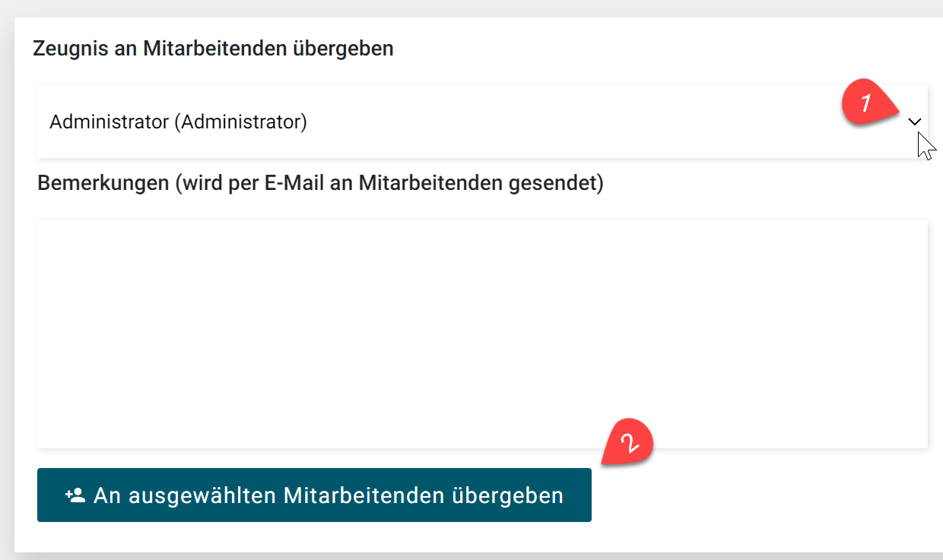Click the word 'Mitarbeitenden' on the teal button

pos(364,495)
